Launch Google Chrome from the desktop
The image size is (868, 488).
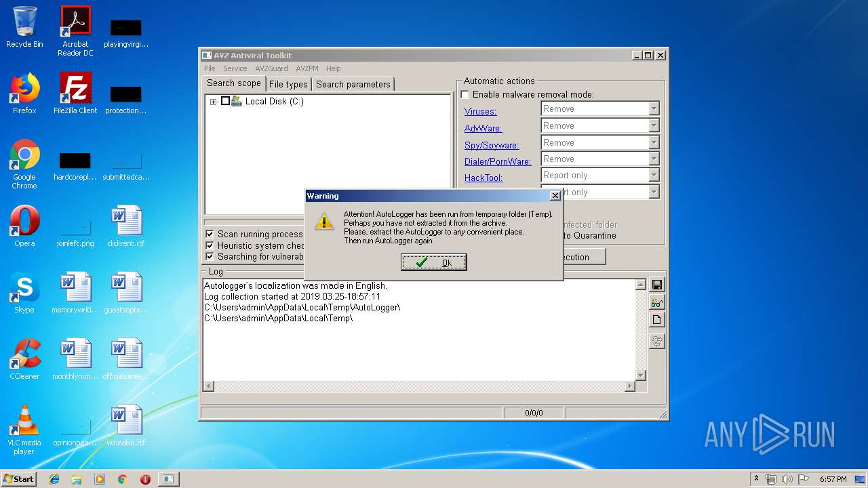point(24,164)
